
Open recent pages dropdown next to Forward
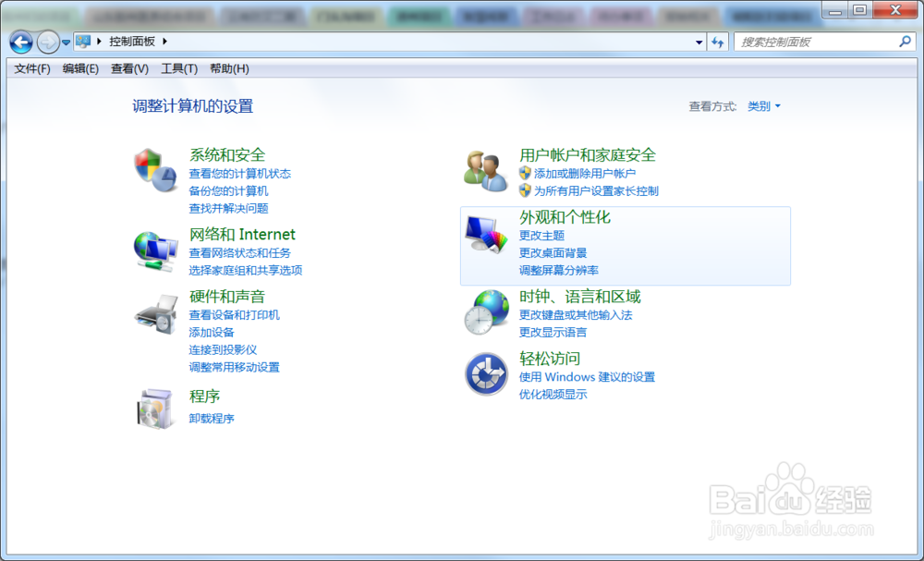point(66,43)
